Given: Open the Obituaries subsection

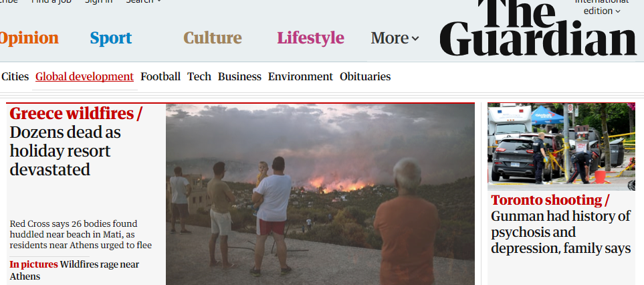Looking at the screenshot, I should [x=365, y=77].
